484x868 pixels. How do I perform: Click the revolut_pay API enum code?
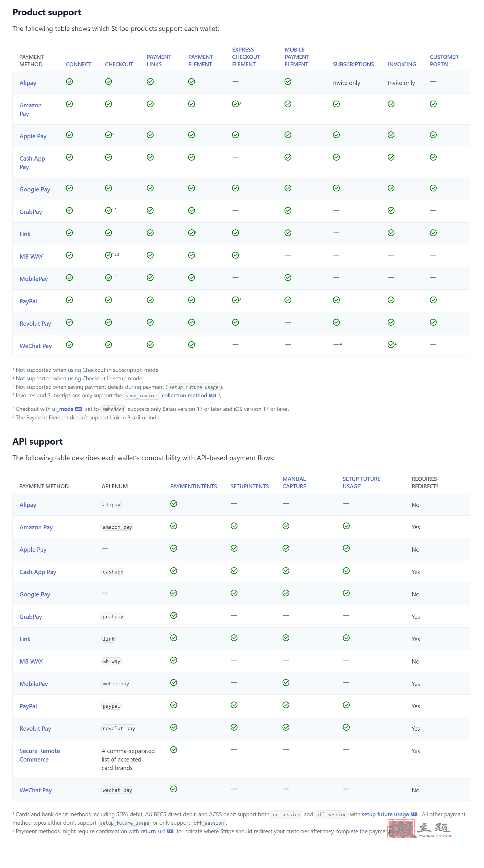(x=119, y=728)
